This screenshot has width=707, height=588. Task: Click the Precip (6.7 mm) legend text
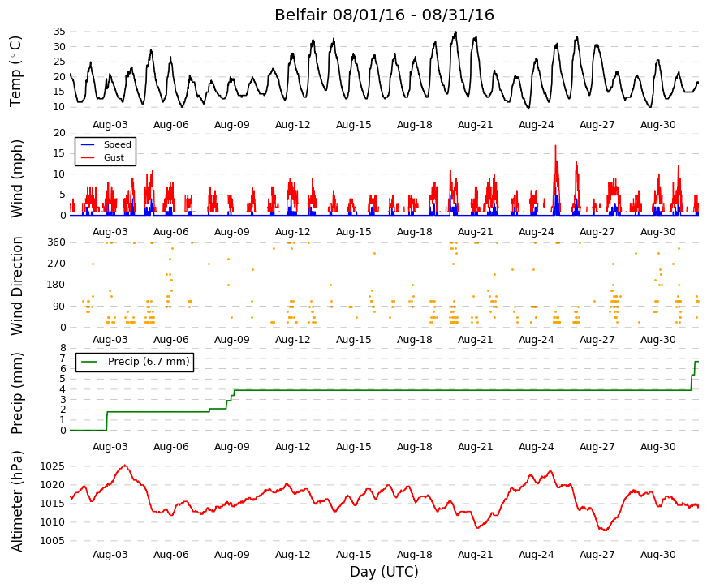pos(149,362)
